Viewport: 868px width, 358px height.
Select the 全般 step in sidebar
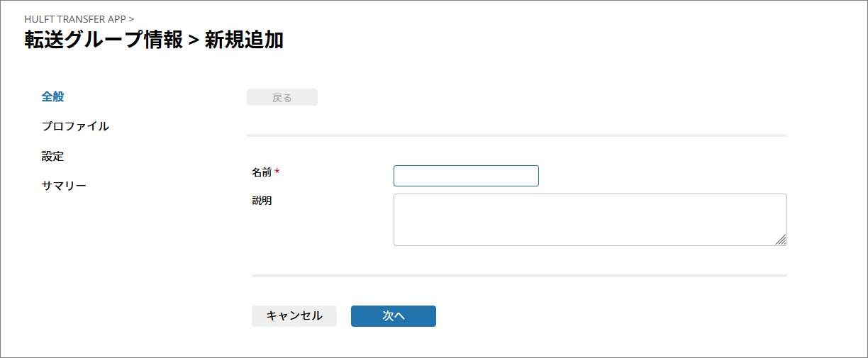52,96
